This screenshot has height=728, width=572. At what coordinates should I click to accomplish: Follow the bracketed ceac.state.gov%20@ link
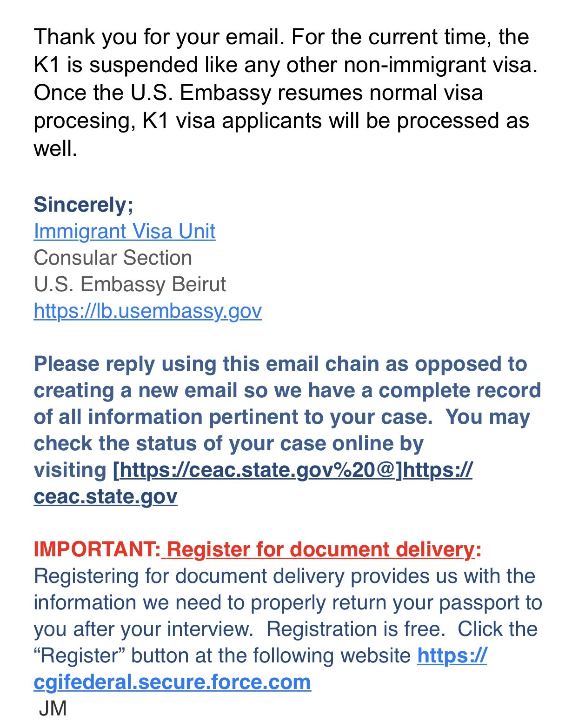coord(258,470)
